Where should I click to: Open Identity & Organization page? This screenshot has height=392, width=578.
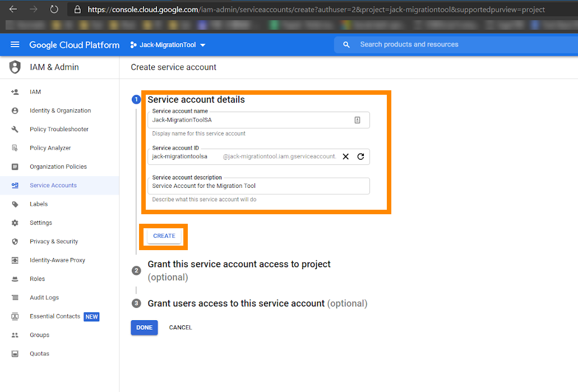[x=60, y=110]
